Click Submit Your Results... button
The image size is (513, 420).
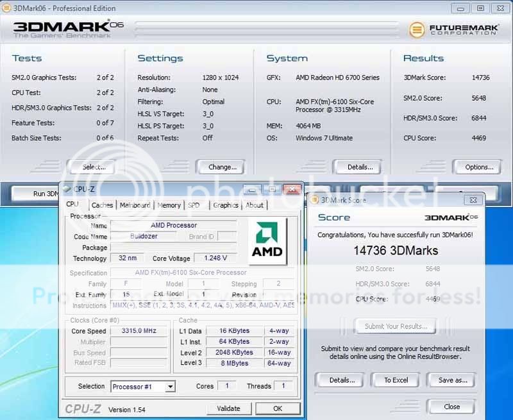pos(396,326)
